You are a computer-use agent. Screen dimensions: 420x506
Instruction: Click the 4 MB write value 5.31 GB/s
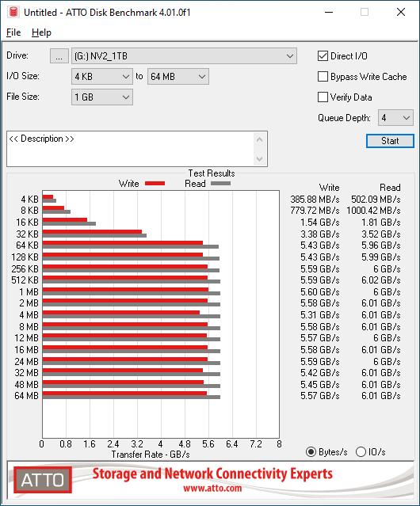pos(320,314)
